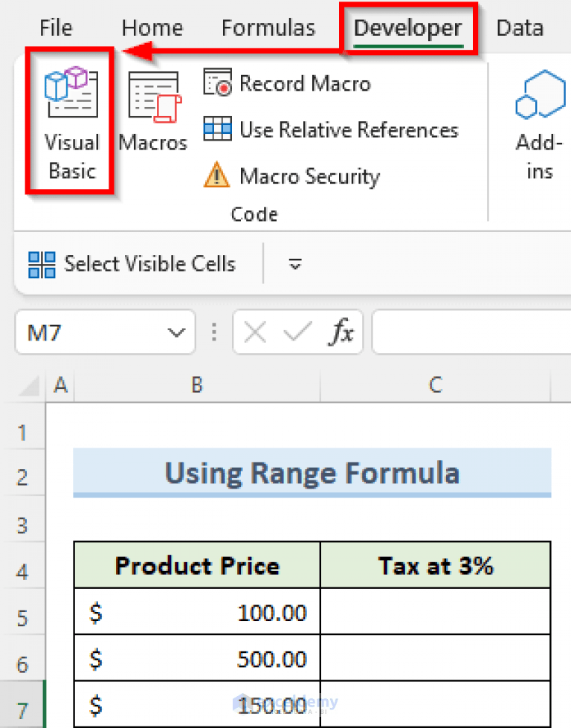
Task: Expand the Quick Access Toolbar customize chevron
Action: pos(294,265)
